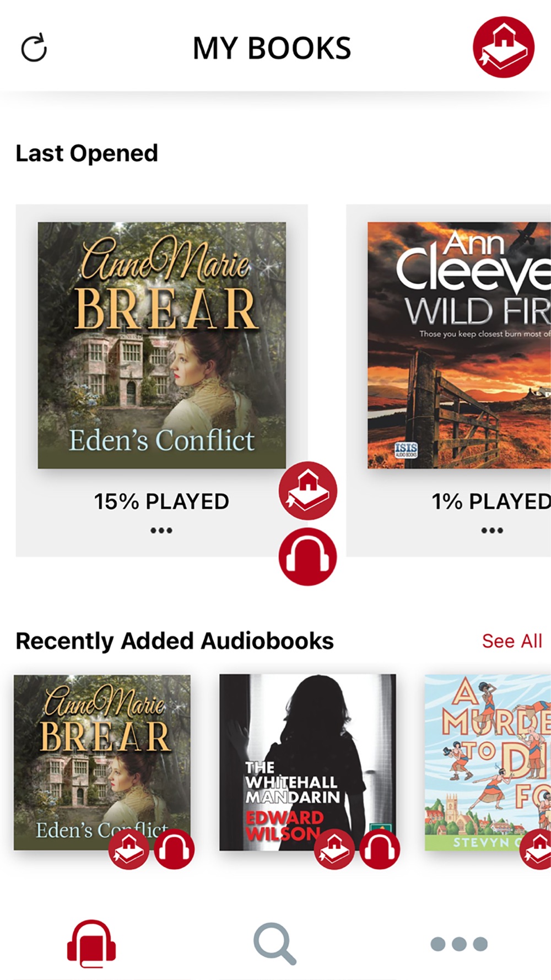
Task: Open Eden's Conflict cover in Last Opened
Action: click(x=161, y=345)
